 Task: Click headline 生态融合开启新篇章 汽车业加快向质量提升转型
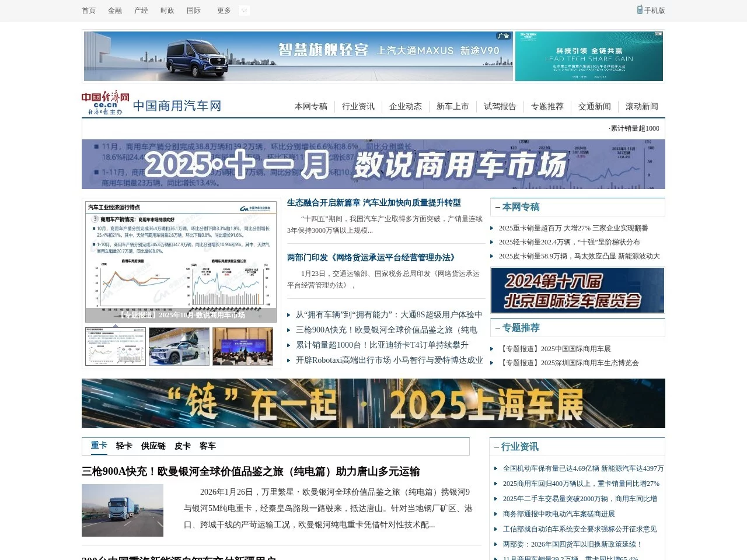coord(374,203)
